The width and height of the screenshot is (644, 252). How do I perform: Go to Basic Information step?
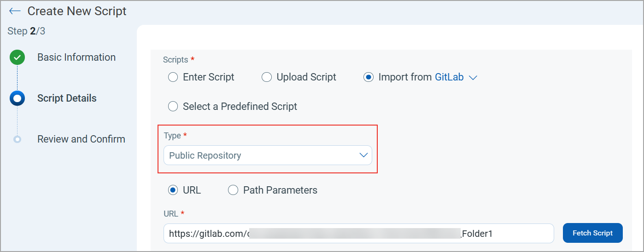point(76,57)
